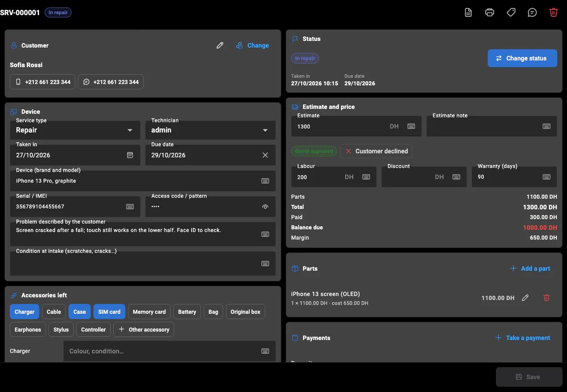Click the customer name Sofia Rossi
Viewport: 567px width, 392px height.
point(26,65)
